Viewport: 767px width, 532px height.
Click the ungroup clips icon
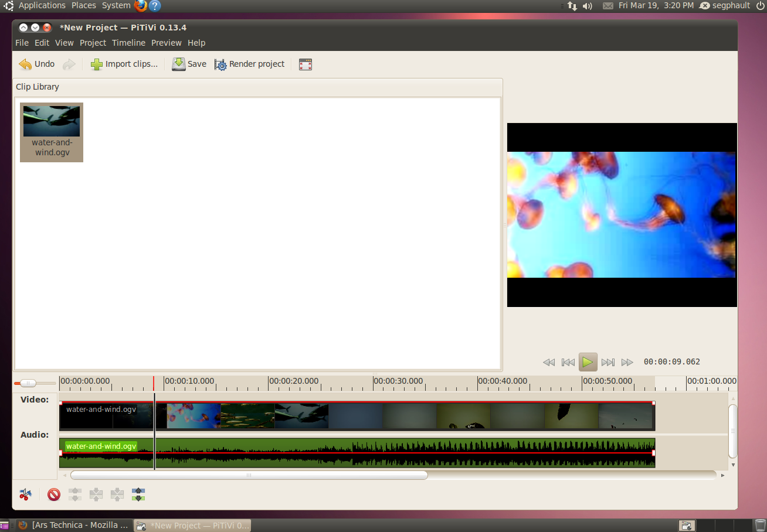(117, 495)
